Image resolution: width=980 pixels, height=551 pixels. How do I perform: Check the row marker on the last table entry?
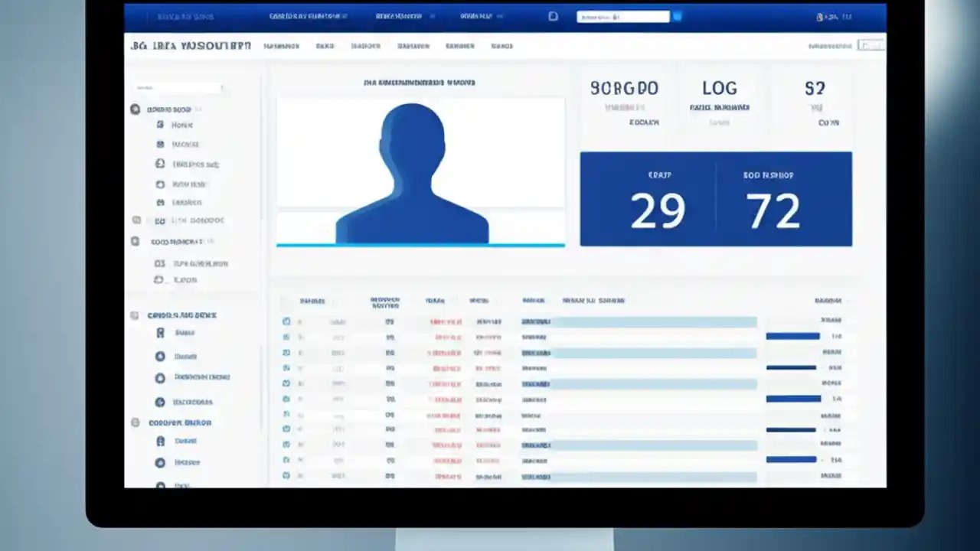coord(286,475)
